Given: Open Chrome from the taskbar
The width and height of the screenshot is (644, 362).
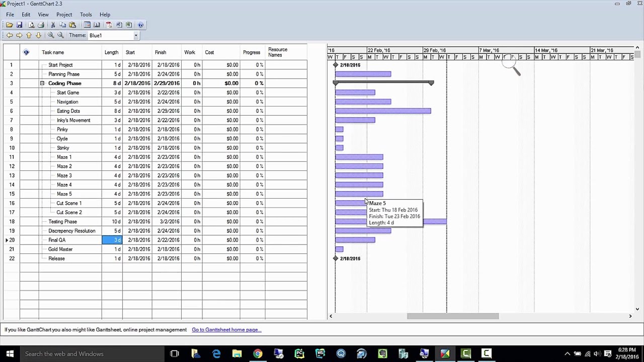Looking at the screenshot, I should pos(258,354).
